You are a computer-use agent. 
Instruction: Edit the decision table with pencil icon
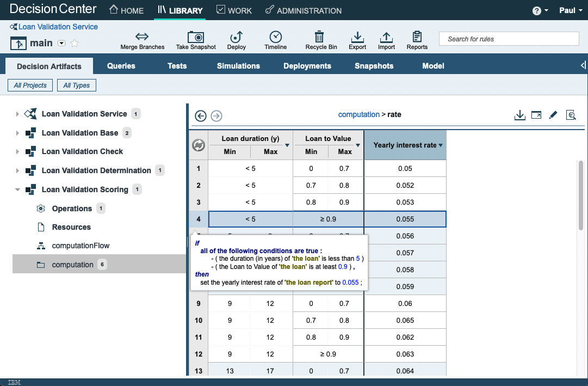point(553,115)
